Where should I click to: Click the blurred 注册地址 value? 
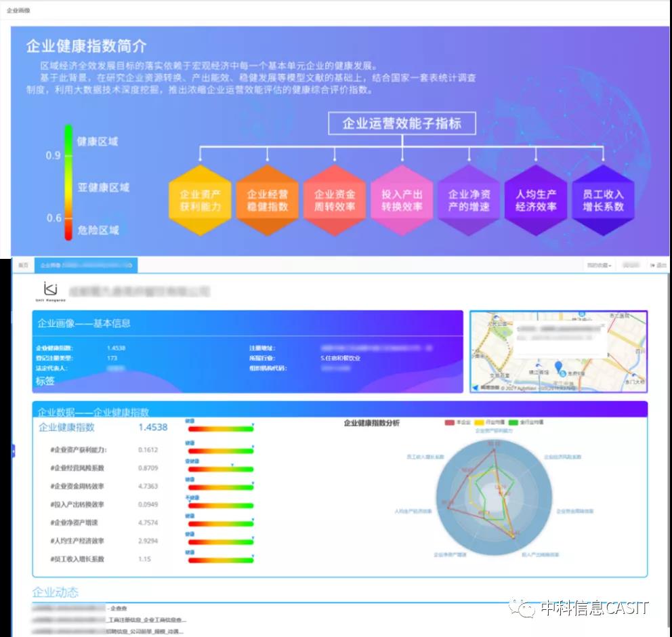click(377, 348)
